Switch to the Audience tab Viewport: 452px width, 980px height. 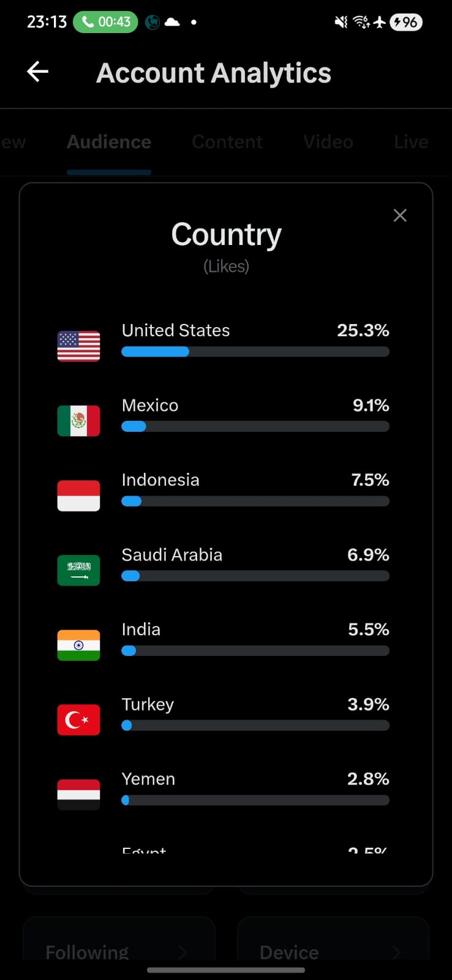109,142
